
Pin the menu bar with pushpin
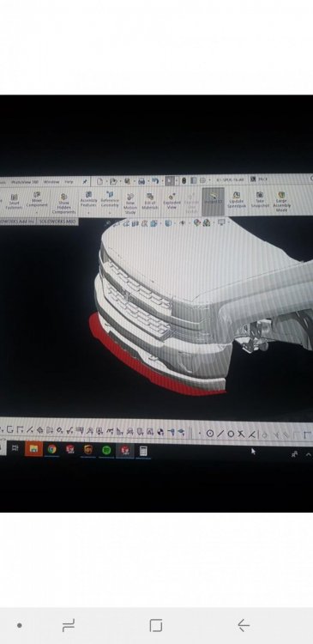coord(85,181)
